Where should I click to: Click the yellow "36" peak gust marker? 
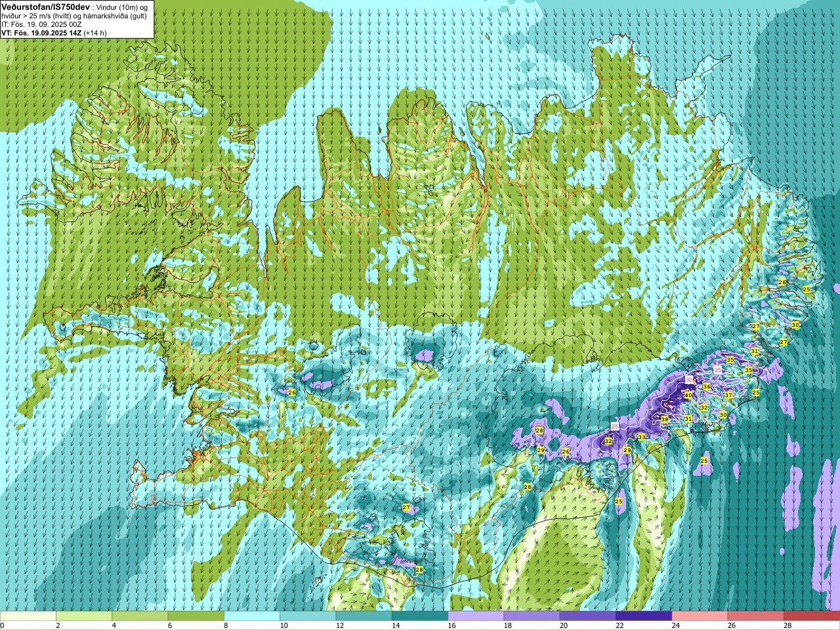[x=706, y=387]
